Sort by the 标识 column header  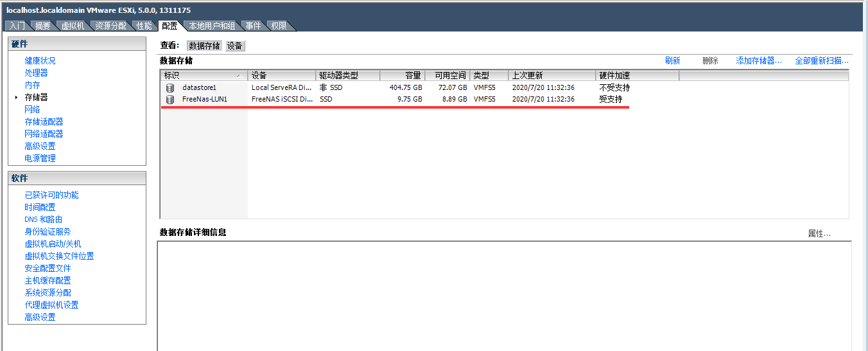click(x=204, y=76)
